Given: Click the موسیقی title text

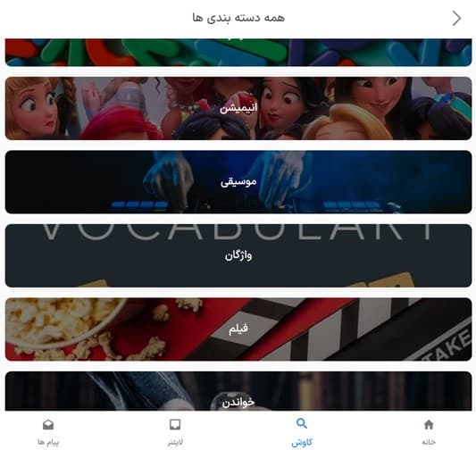Looking at the screenshot, I should (x=238, y=182).
